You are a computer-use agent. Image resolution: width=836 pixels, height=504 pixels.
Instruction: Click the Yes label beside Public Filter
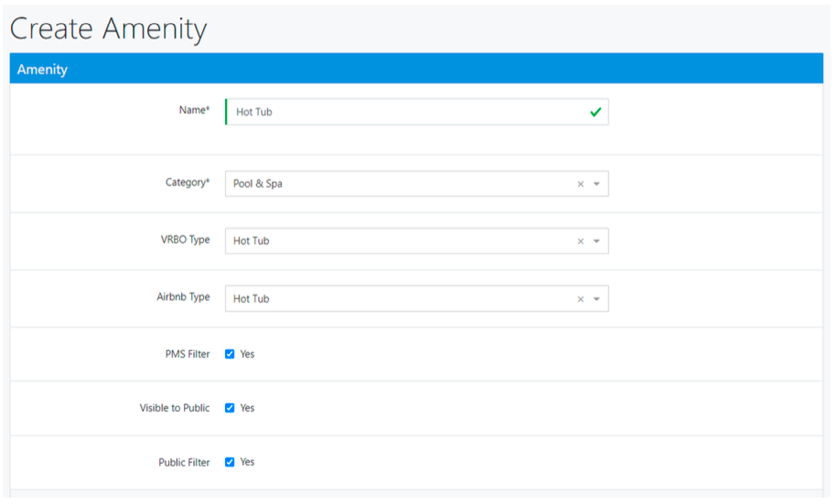click(247, 462)
